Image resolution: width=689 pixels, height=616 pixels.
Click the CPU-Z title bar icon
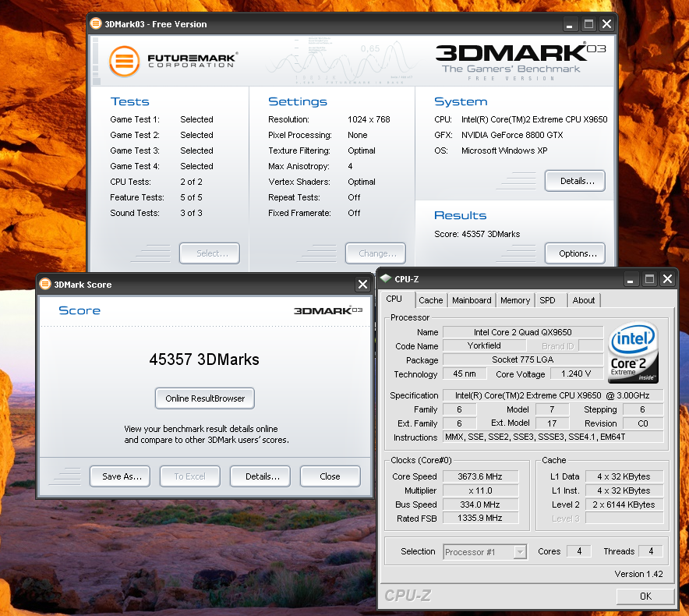click(x=386, y=278)
